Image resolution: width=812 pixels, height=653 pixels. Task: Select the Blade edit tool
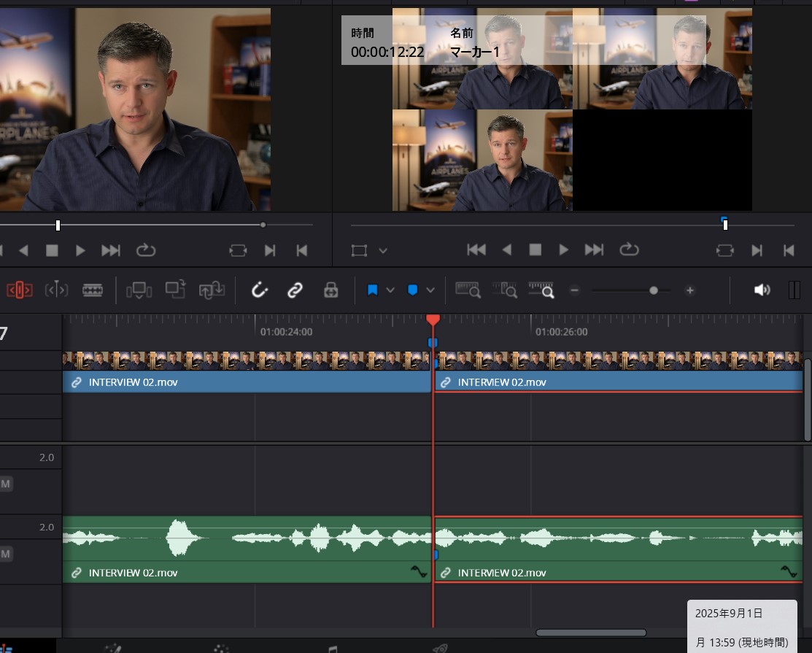[93, 290]
